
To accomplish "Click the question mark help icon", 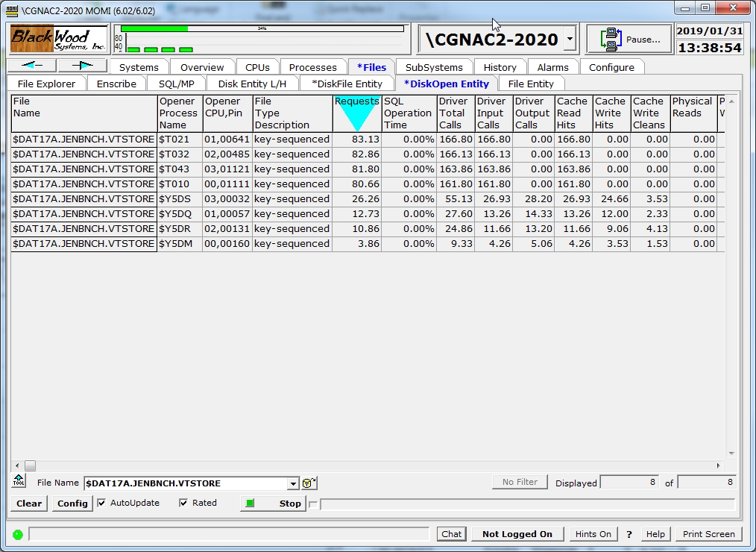I will click(629, 534).
